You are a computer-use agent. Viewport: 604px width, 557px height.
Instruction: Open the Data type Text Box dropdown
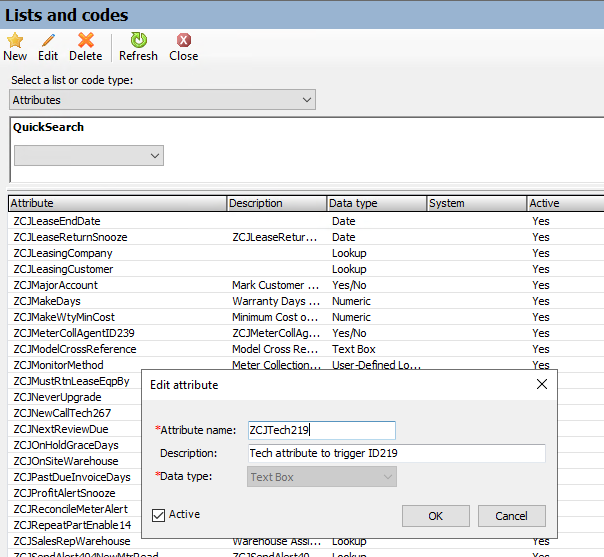322,477
